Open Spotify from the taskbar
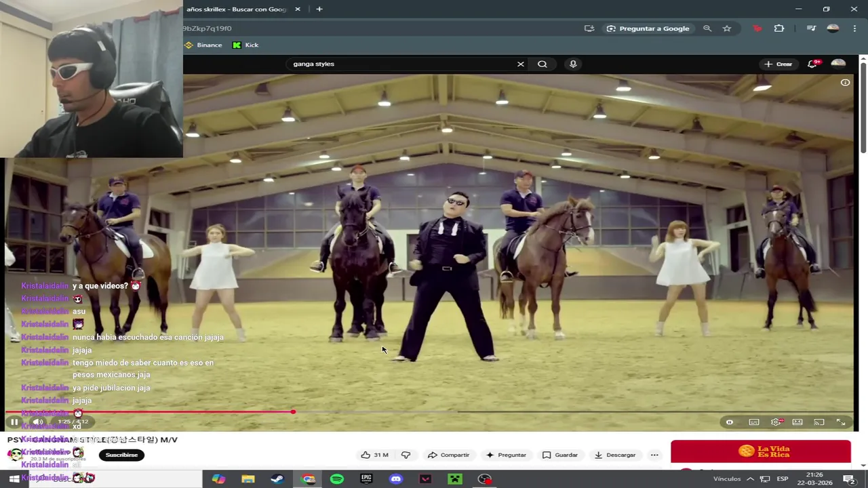Screen dimensions: 868x488 pyautogui.click(x=337, y=479)
